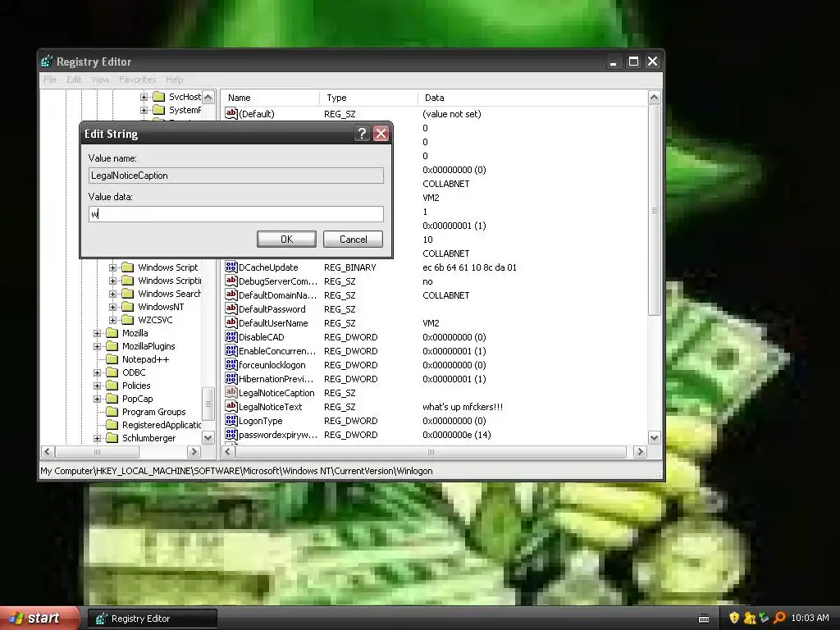This screenshot has height=630, width=840.
Task: Expand the Windows Script tree node
Action: pyautogui.click(x=112, y=267)
